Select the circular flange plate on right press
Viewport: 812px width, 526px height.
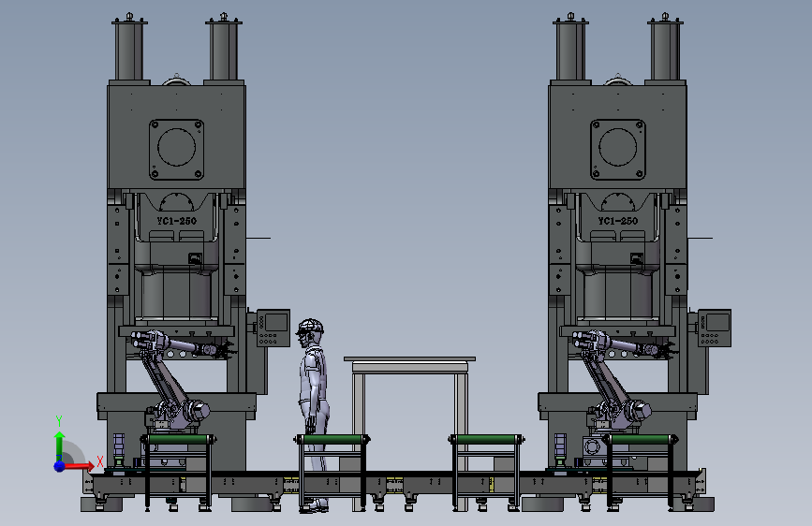point(618,150)
